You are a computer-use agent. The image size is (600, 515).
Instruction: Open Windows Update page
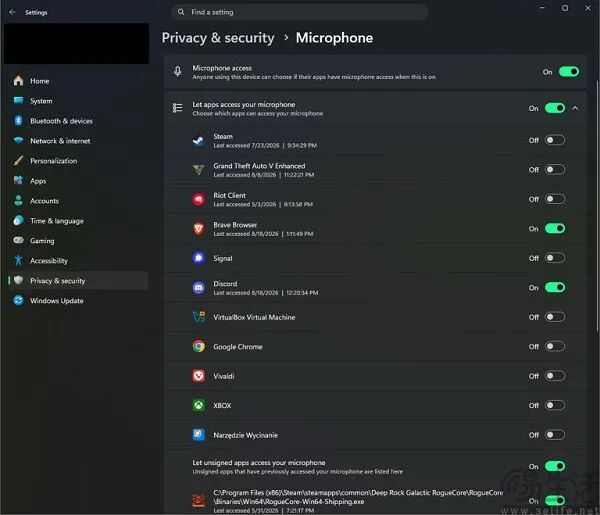pyautogui.click(x=78, y=300)
